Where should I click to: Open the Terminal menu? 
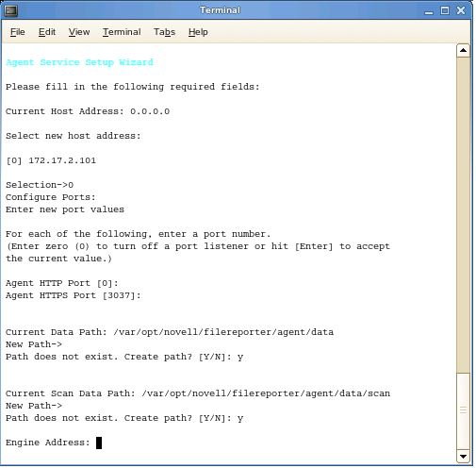(122, 32)
